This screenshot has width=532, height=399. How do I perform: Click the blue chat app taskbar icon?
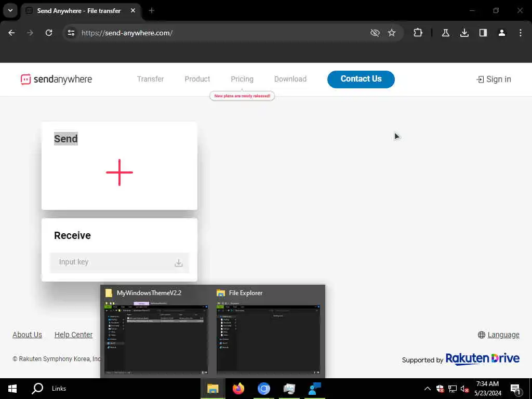pos(314,389)
